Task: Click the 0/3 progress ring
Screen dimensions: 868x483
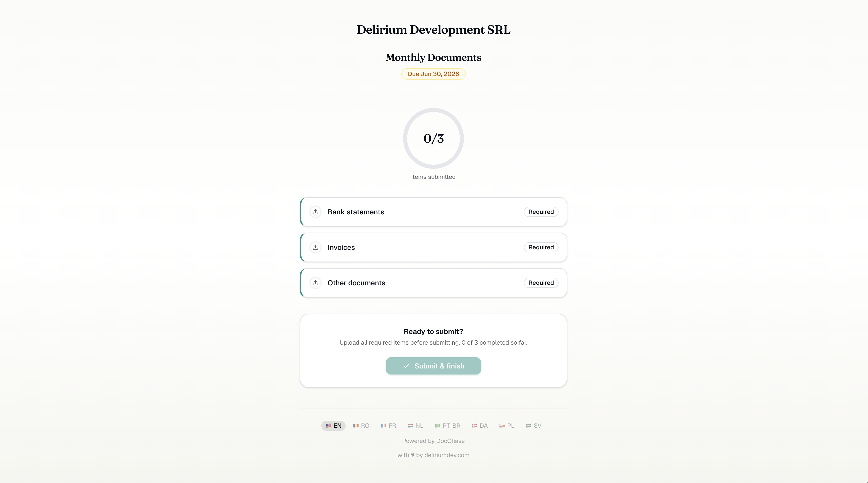Action: (x=433, y=138)
